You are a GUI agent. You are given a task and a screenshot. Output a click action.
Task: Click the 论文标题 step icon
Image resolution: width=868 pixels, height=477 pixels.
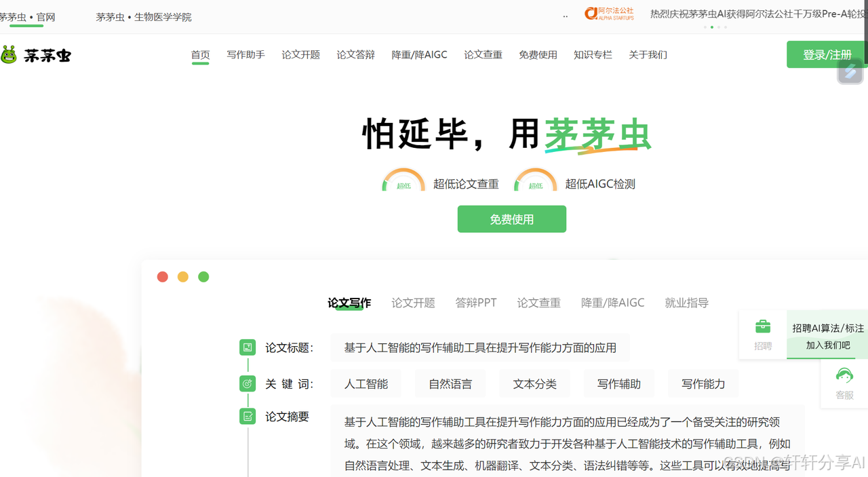tap(248, 347)
